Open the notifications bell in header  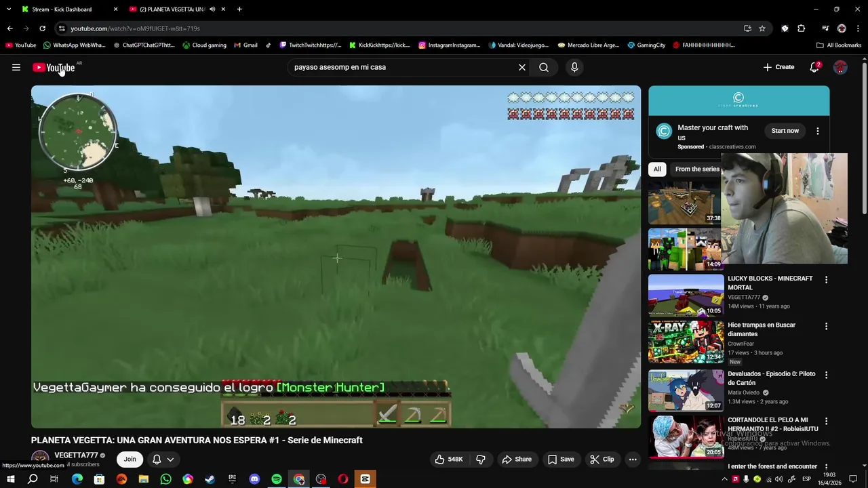point(814,67)
